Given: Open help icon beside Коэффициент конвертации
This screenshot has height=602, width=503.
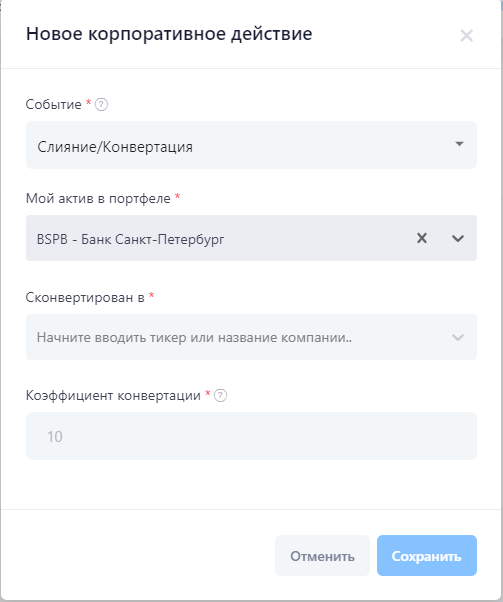Looking at the screenshot, I should pyautogui.click(x=220, y=395).
